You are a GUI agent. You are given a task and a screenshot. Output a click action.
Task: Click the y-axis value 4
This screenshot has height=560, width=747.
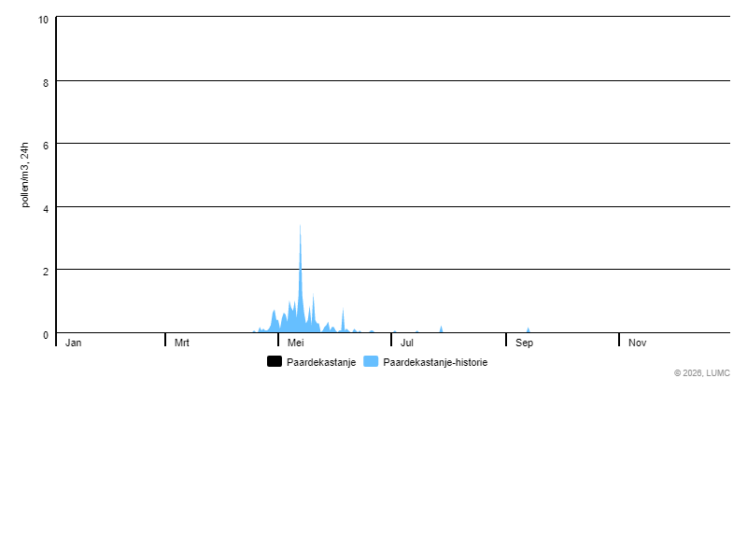point(46,208)
